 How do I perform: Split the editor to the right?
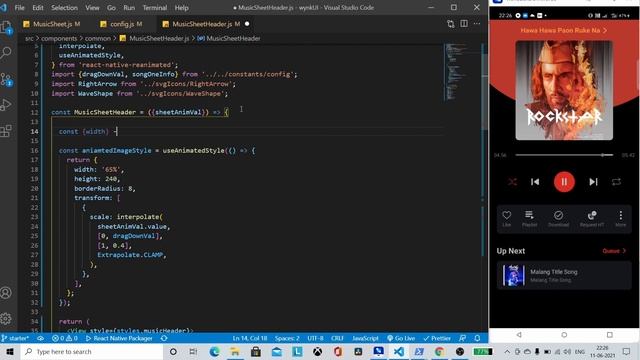tap(464, 24)
